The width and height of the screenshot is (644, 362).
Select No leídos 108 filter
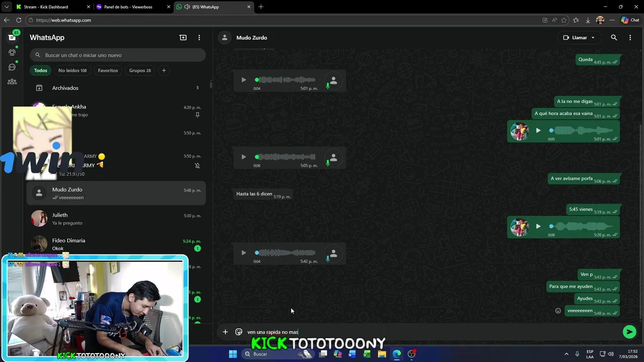(72, 70)
